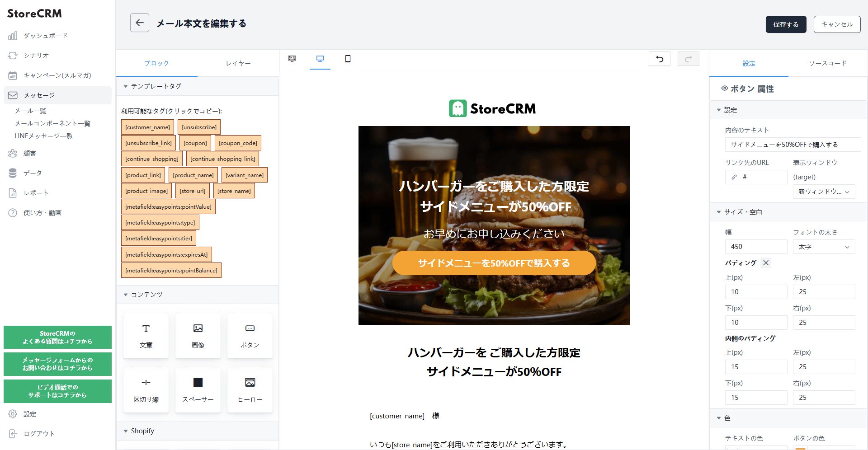Click the redo arrow button
Viewport: 868px width, 450px height.
point(689,59)
